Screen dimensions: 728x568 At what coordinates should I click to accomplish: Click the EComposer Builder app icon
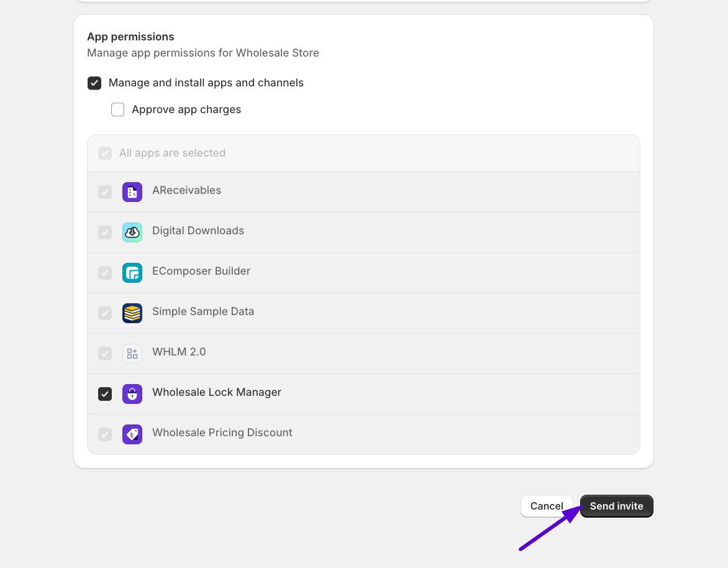132,273
